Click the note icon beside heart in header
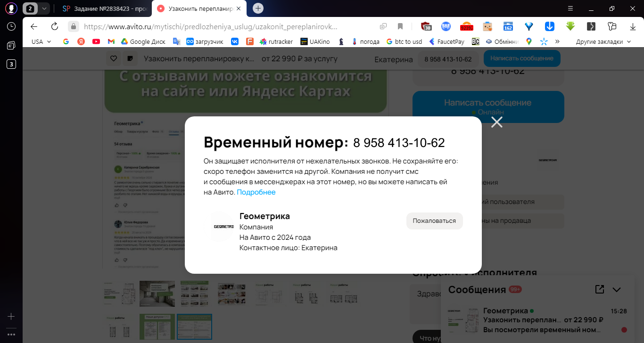Image resolution: width=644 pixels, height=343 pixels. 129,59
